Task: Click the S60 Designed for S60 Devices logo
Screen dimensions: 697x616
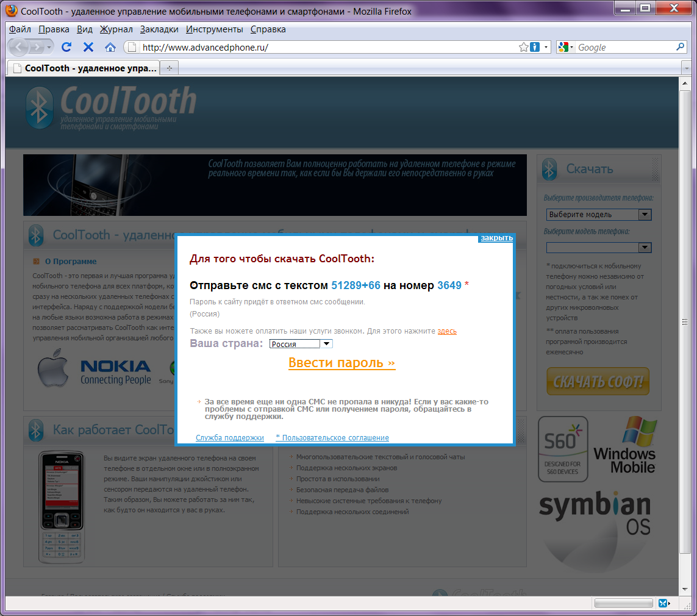Action: [563, 449]
